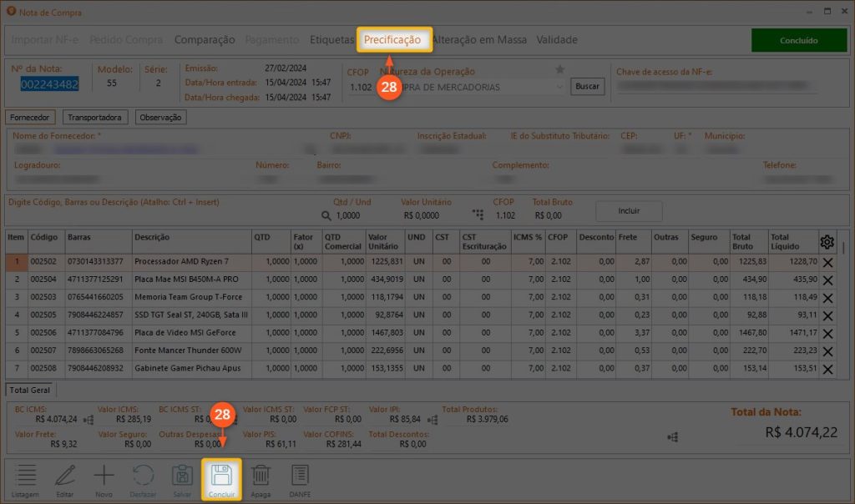This screenshot has height=504, width=855.
Task: Click the product search magnifier icon
Action: coord(326,215)
